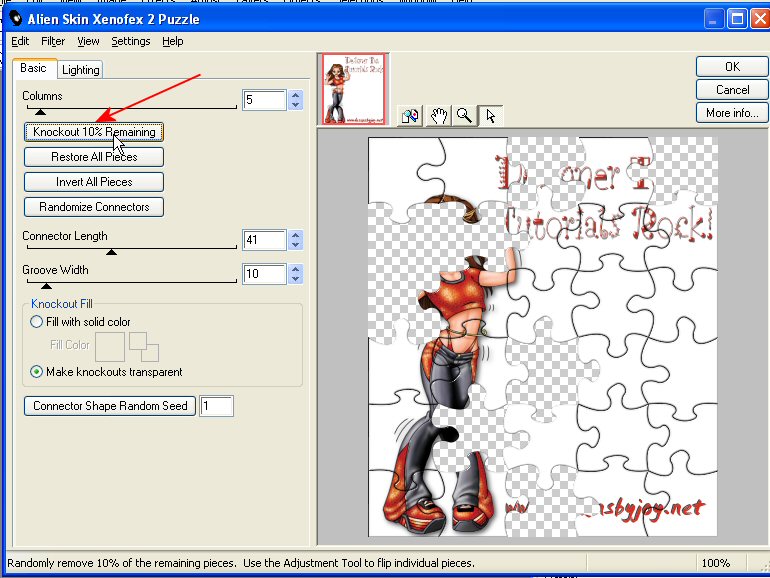
Task: Click the puzzle preview image
Action: pos(543,337)
